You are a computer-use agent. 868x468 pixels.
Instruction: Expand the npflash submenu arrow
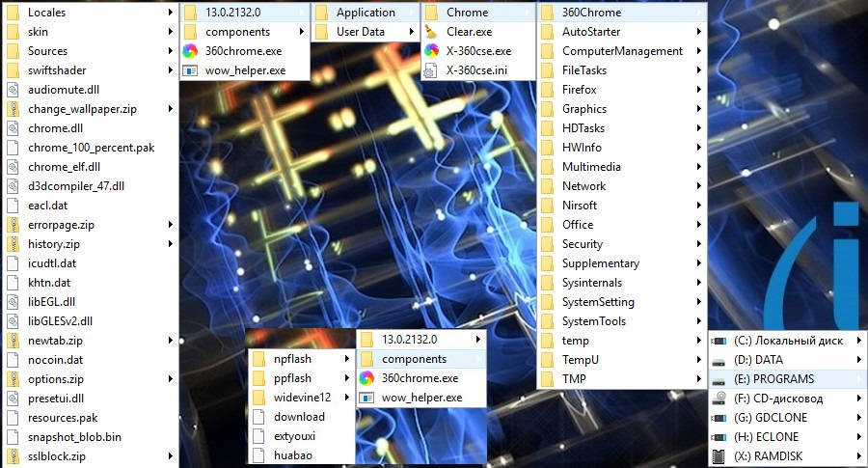click(346, 359)
